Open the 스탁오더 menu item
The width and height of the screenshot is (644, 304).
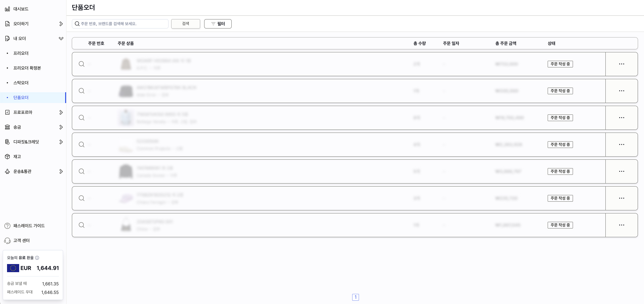point(21,83)
